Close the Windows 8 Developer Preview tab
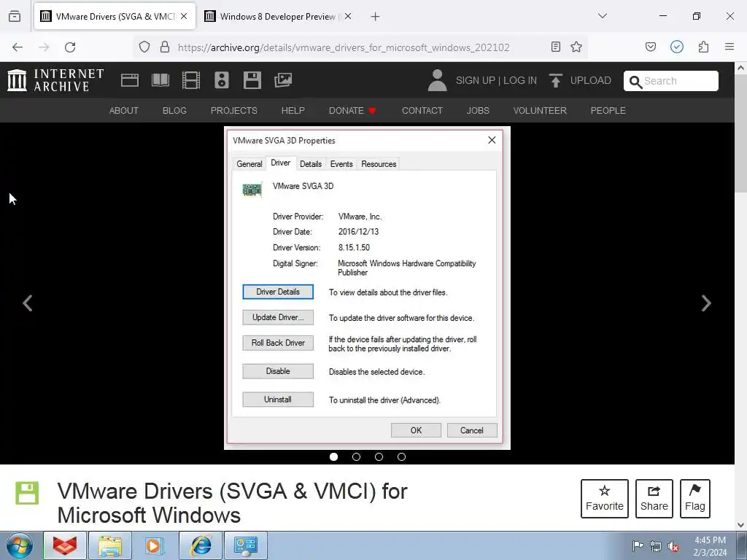Viewport: 747px width, 560px height. pyautogui.click(x=348, y=16)
